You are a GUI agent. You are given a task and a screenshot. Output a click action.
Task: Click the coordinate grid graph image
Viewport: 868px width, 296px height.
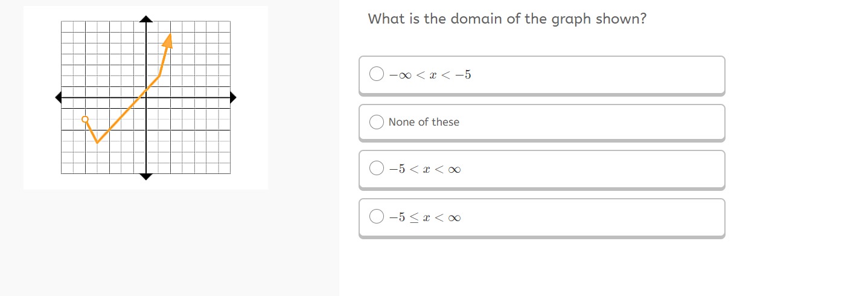click(x=145, y=97)
